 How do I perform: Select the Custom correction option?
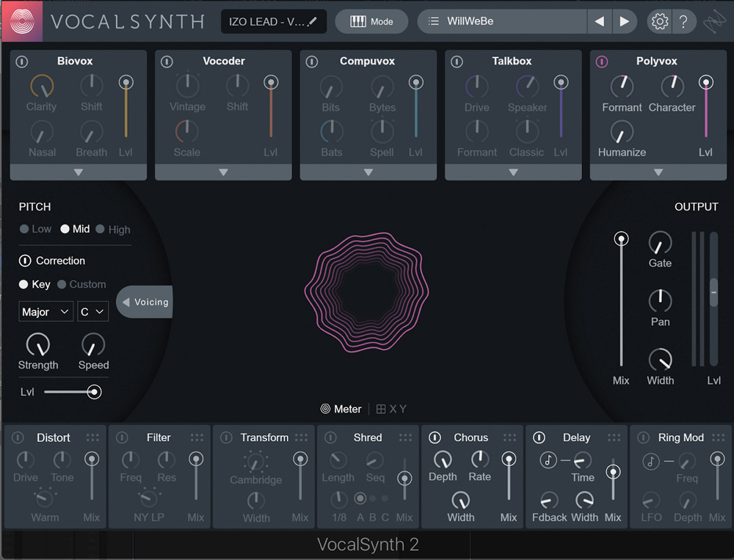point(81,284)
